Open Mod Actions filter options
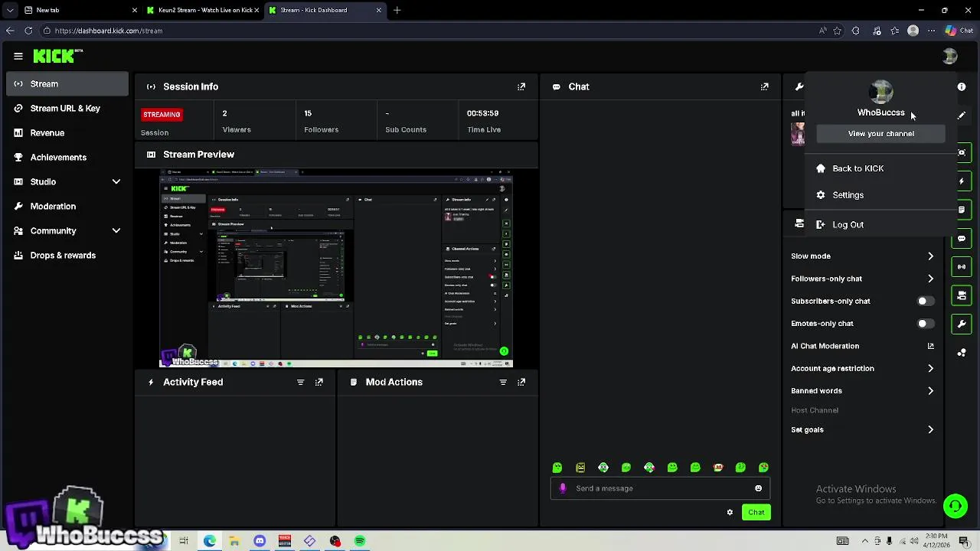The image size is (980, 551). pyautogui.click(x=503, y=382)
